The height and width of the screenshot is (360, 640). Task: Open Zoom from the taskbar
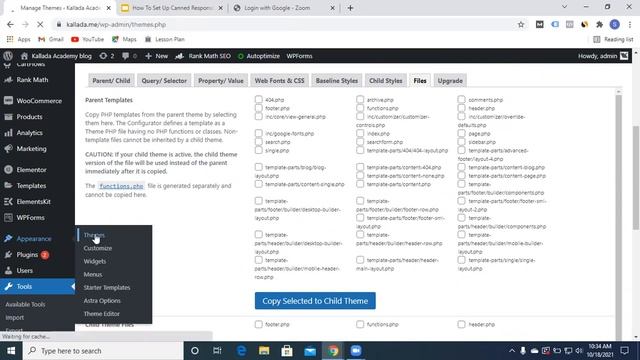click(x=356, y=351)
